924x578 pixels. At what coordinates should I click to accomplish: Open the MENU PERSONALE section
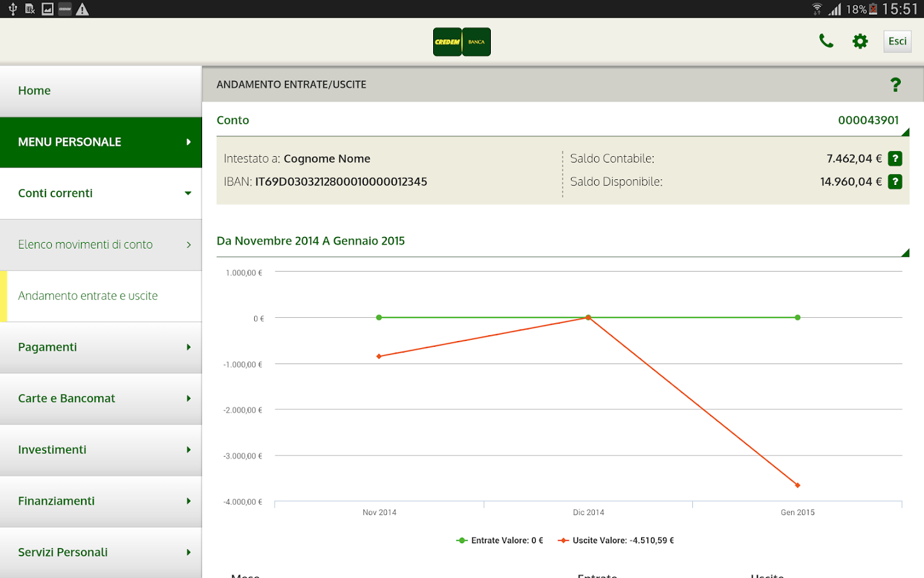pyautogui.click(x=101, y=142)
